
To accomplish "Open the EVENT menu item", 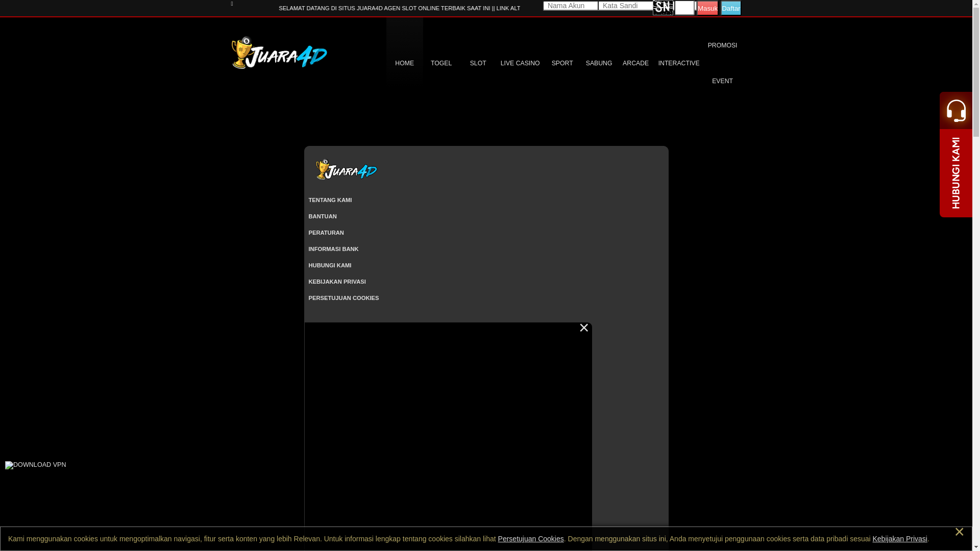I will coord(722,81).
